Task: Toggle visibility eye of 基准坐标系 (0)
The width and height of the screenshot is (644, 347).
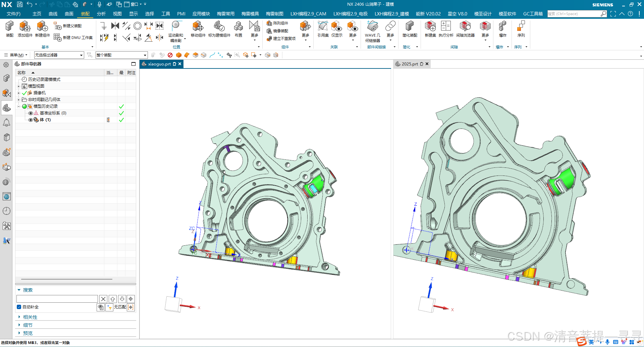Action: [31, 113]
